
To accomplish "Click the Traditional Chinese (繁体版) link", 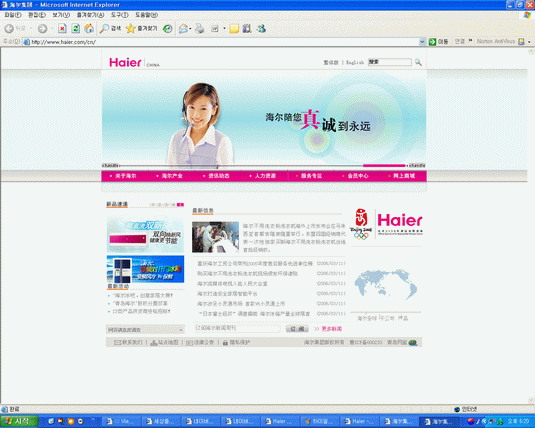I will pos(331,62).
